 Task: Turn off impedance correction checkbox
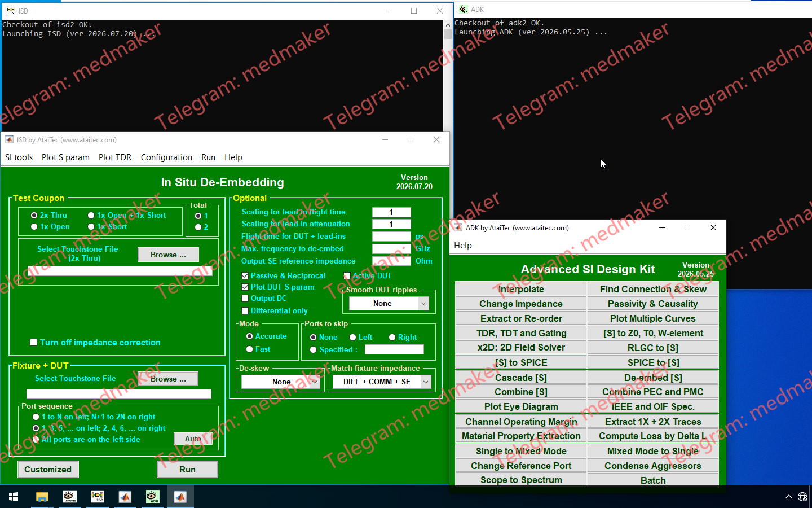point(34,343)
